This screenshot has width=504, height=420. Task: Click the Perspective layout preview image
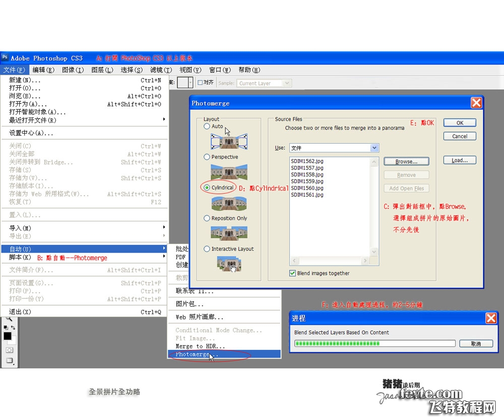click(229, 172)
